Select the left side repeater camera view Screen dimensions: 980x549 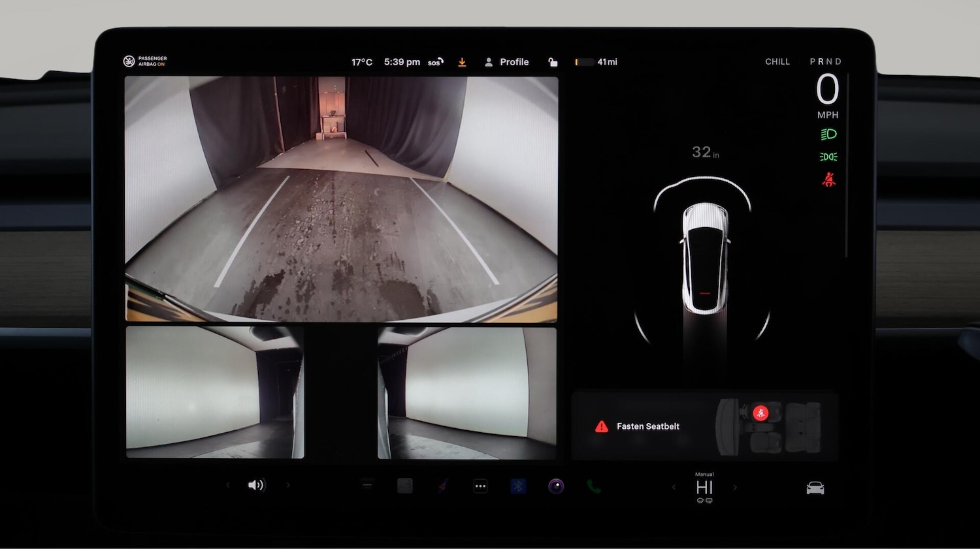click(215, 392)
